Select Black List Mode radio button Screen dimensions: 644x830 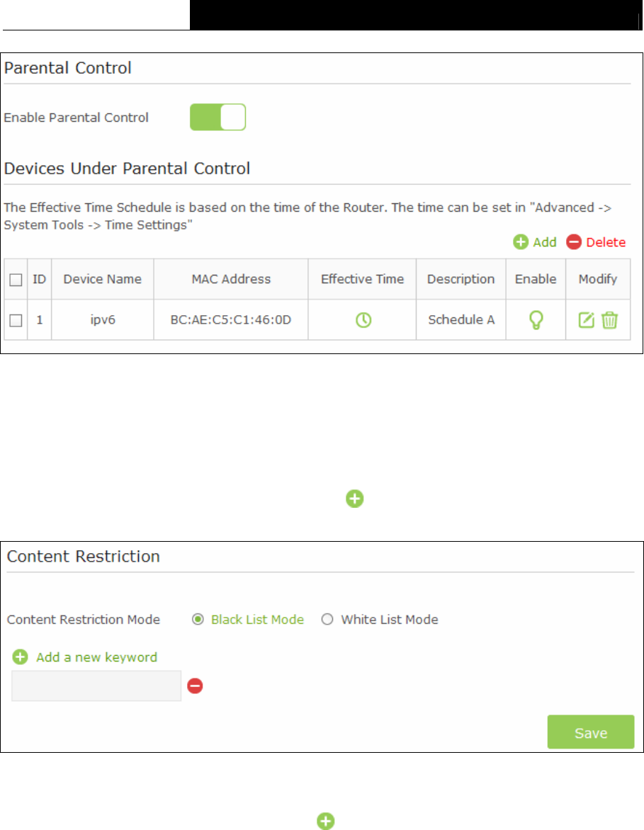point(198,620)
